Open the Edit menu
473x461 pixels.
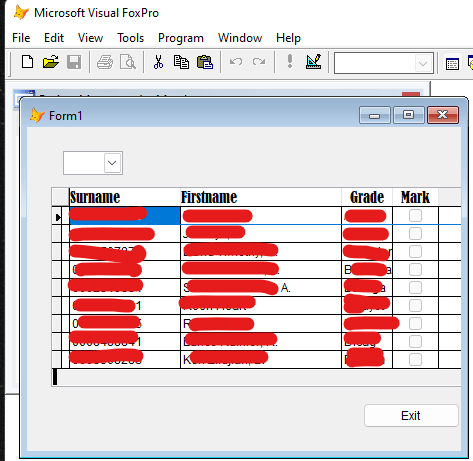(x=54, y=38)
